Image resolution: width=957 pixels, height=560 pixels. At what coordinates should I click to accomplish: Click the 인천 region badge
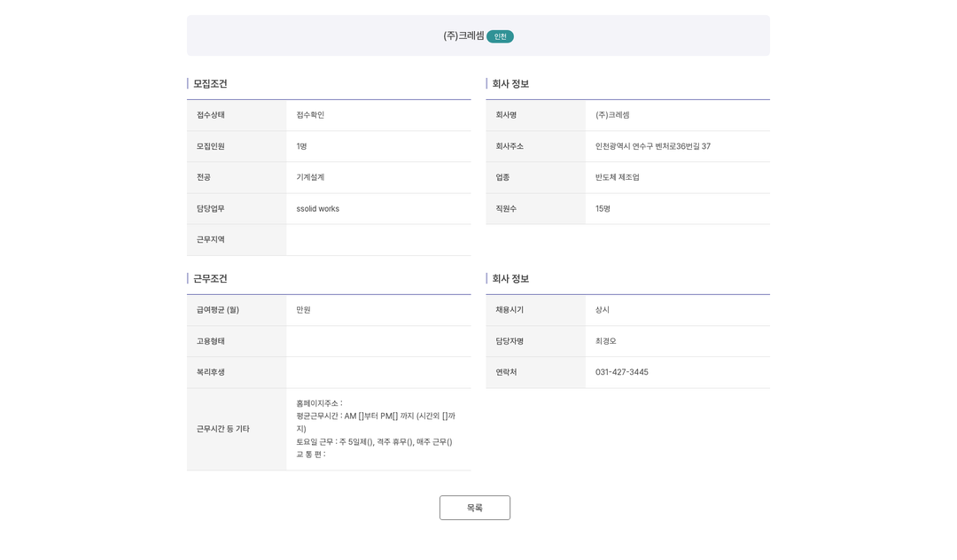point(500,36)
